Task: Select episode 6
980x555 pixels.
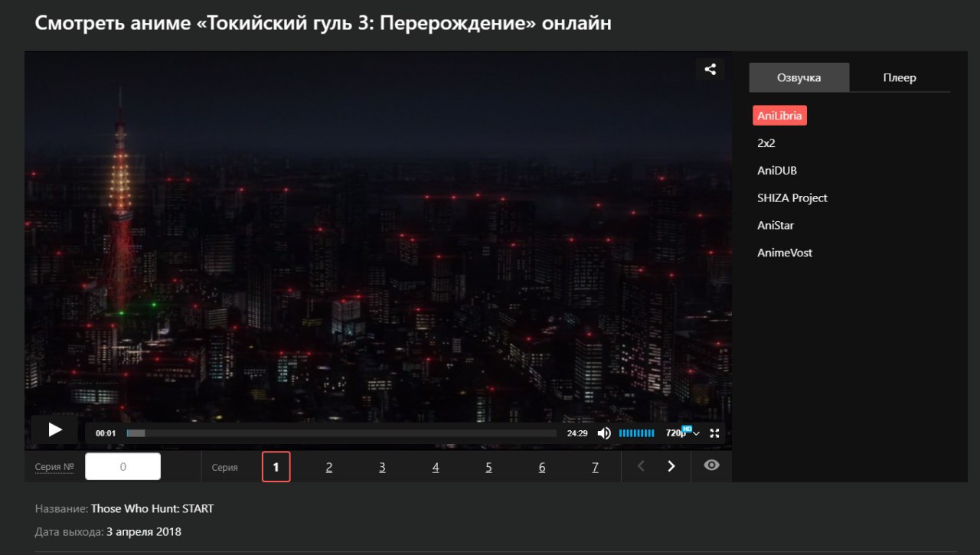Action: coord(542,467)
